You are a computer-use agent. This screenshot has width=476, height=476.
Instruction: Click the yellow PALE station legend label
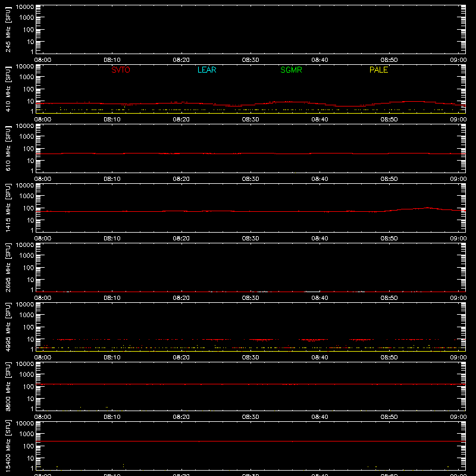(378, 70)
